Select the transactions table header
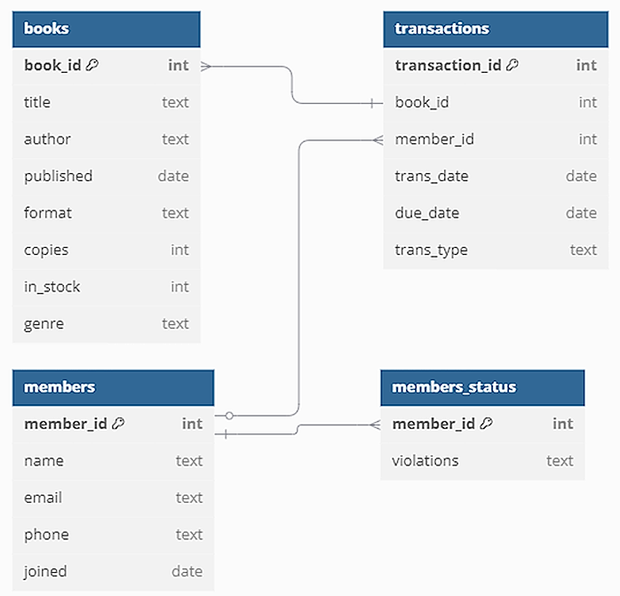This screenshot has width=620, height=596. pyautogui.click(x=495, y=29)
